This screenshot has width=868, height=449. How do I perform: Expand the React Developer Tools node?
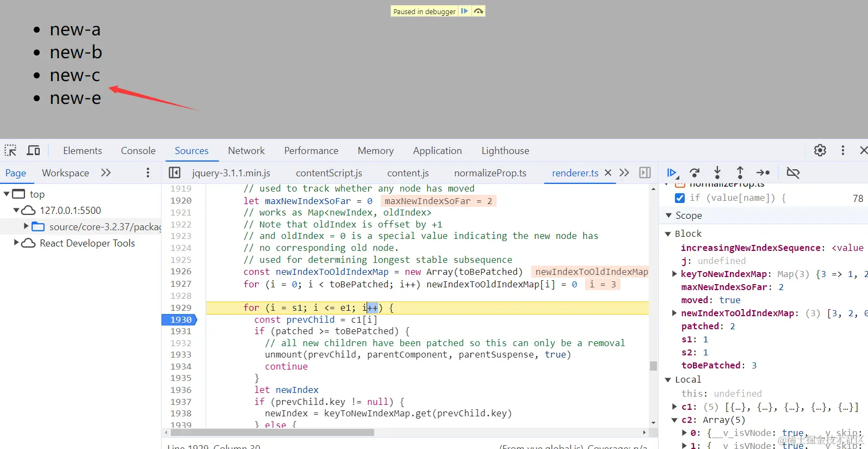point(16,242)
